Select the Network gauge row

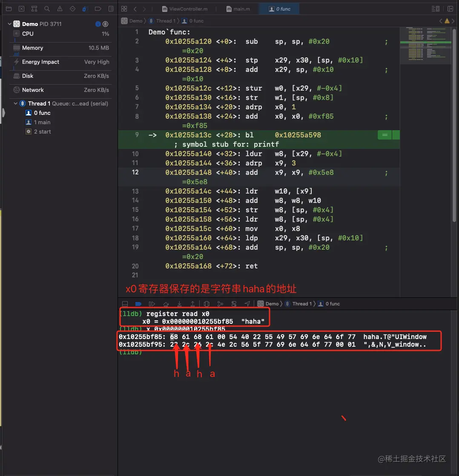[61, 90]
